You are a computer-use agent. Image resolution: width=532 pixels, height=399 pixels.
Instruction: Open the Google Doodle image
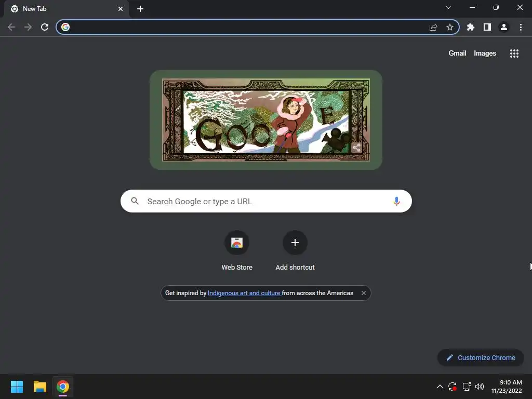(266, 120)
